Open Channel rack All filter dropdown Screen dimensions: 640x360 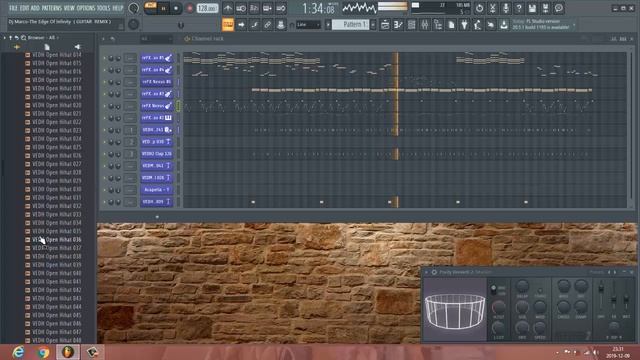156,39
